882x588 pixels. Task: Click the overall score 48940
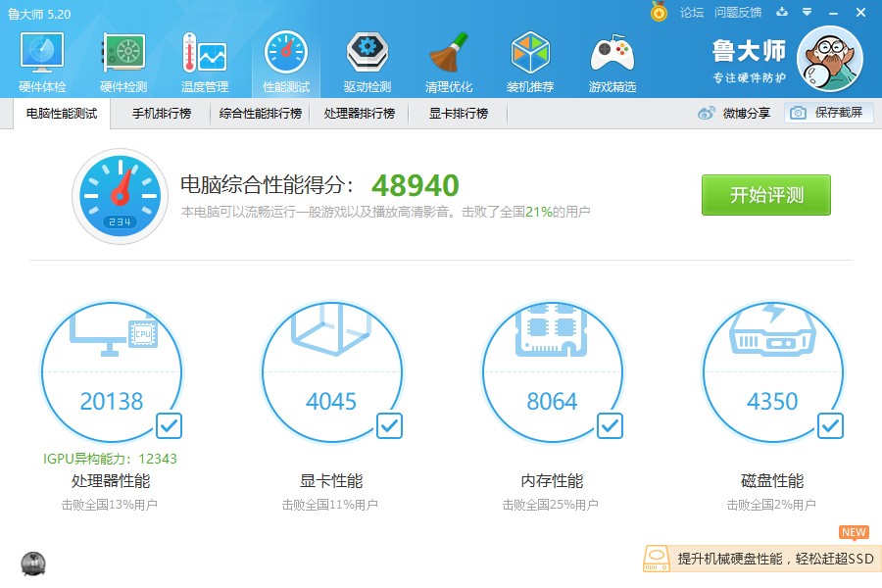(416, 185)
